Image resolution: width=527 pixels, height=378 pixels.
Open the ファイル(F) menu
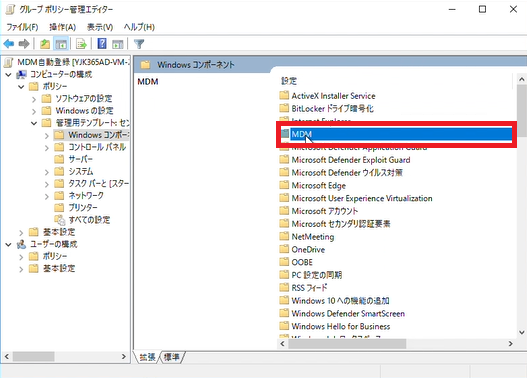tap(22, 27)
